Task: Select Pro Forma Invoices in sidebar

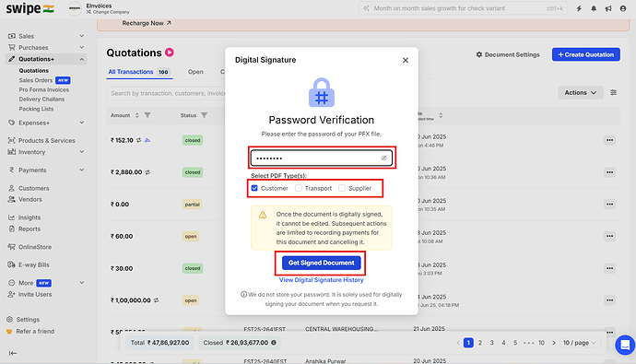Action: point(44,89)
